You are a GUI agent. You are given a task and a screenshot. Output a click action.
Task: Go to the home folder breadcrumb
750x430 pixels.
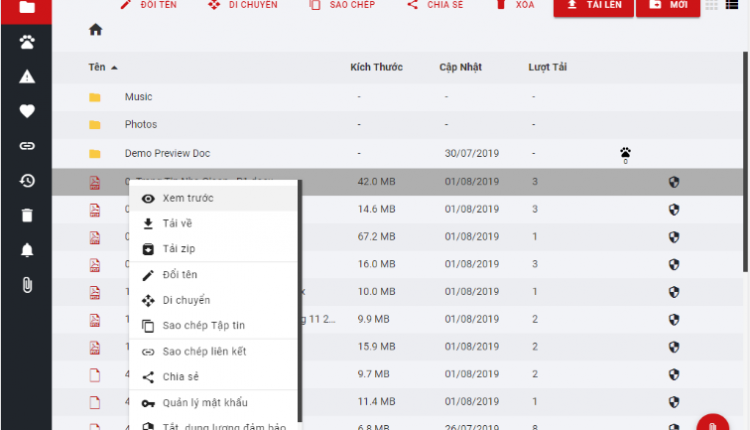[x=96, y=30]
